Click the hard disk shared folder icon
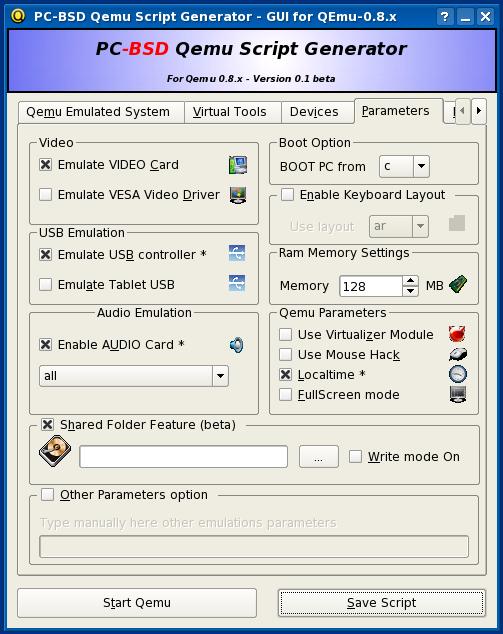 [x=55, y=451]
